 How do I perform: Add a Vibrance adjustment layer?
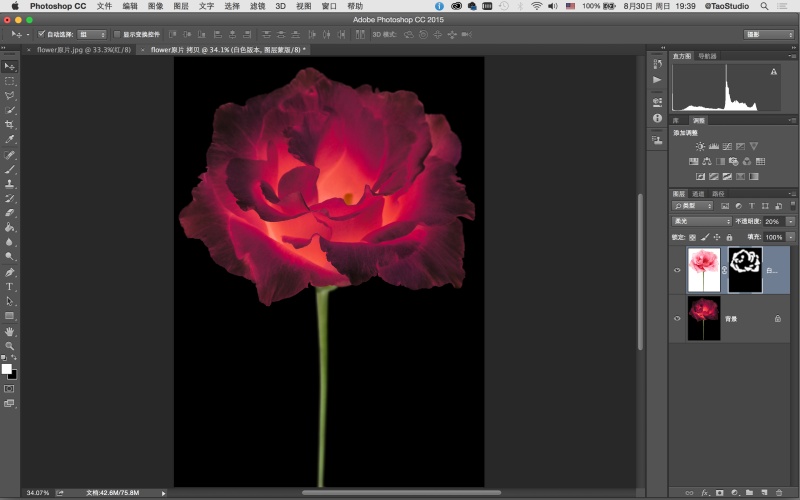[x=754, y=146]
